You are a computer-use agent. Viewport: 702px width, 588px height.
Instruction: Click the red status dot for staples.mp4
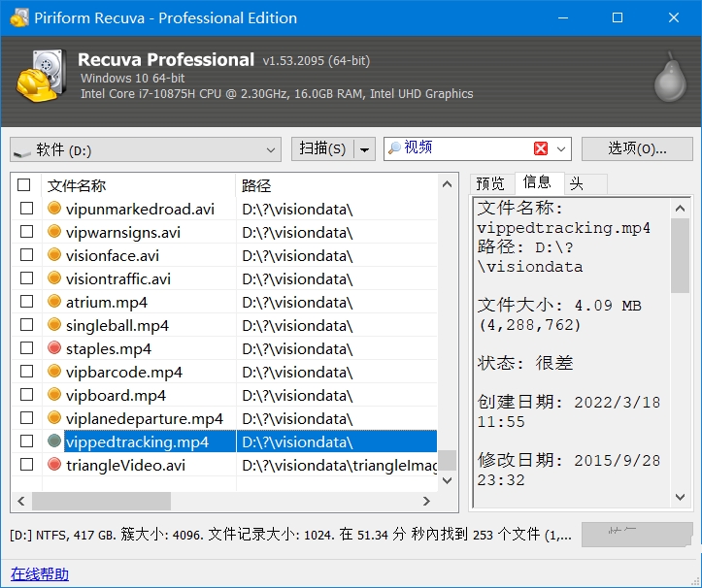pyautogui.click(x=54, y=347)
